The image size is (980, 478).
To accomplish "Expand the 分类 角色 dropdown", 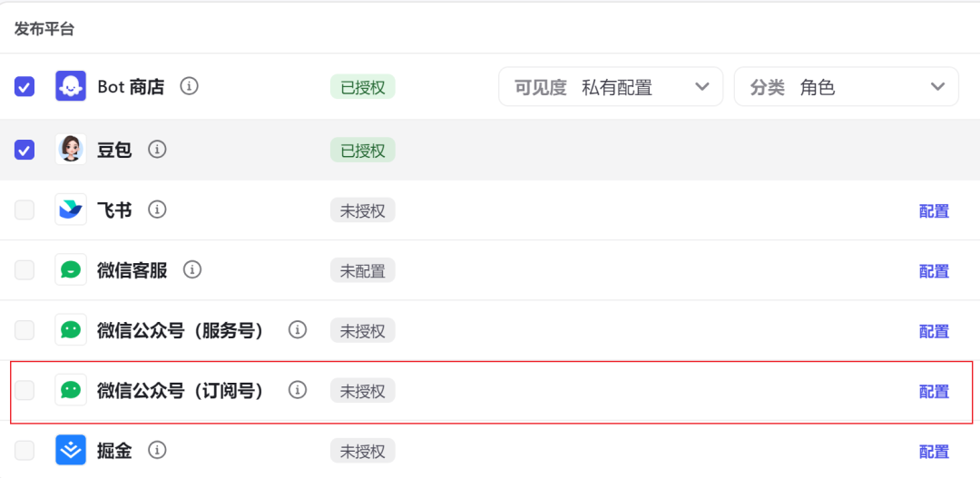I will [846, 87].
